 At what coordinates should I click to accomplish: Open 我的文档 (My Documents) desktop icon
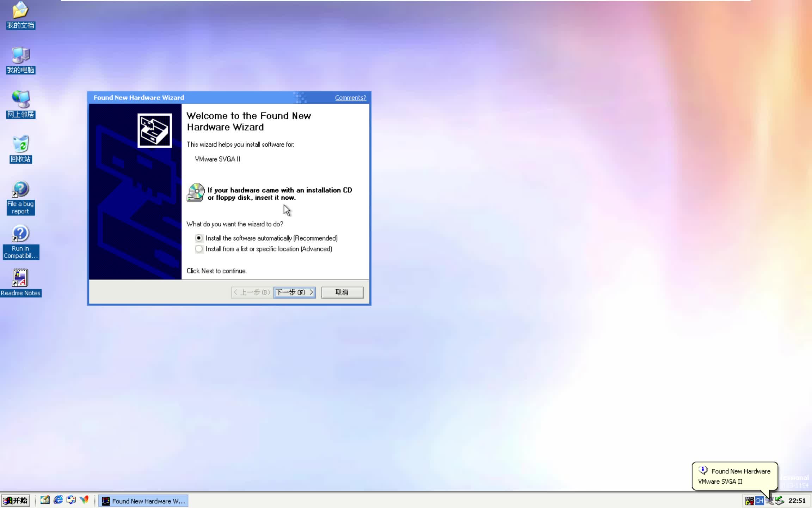(x=20, y=14)
